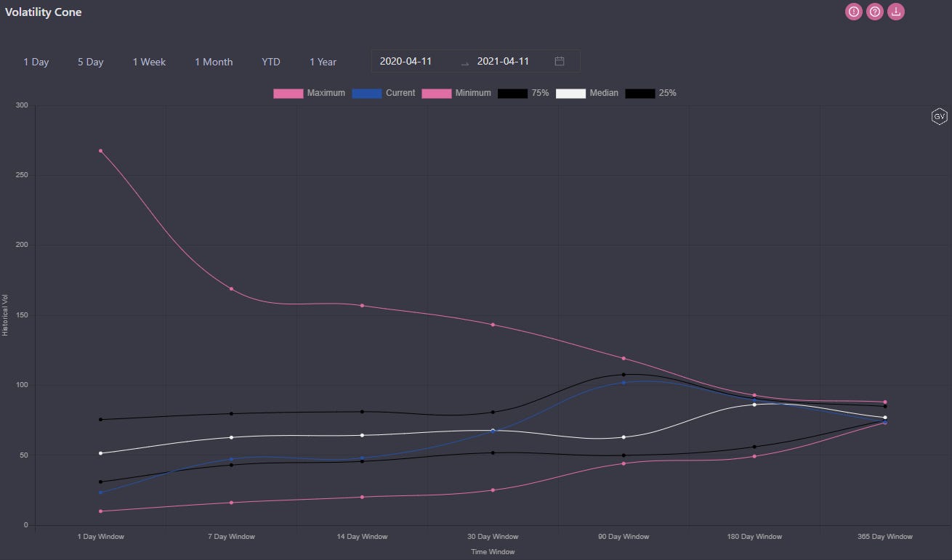Click the 25% point at 180 Day Window
The image size is (952, 560).
pos(754,447)
